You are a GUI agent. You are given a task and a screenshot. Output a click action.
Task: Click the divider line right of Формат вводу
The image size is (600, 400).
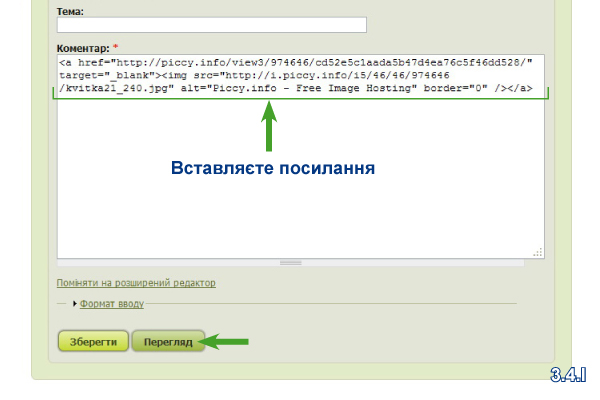click(330, 303)
